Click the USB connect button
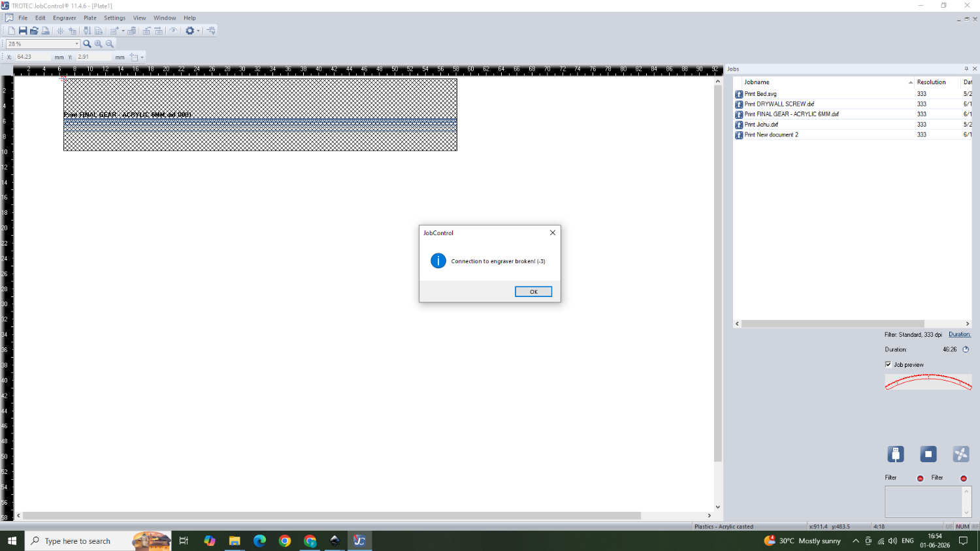This screenshot has height=551, width=980. 896,454
